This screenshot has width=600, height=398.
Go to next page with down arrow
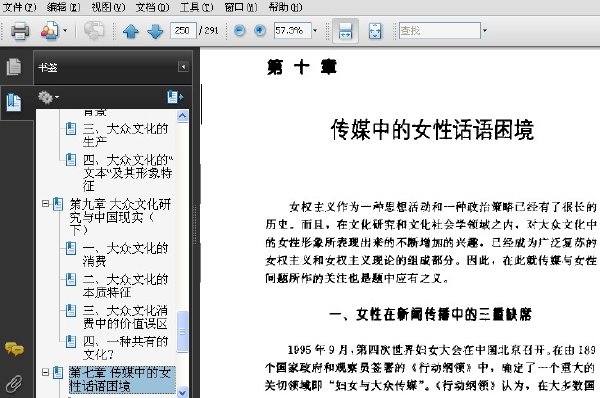coord(155,31)
